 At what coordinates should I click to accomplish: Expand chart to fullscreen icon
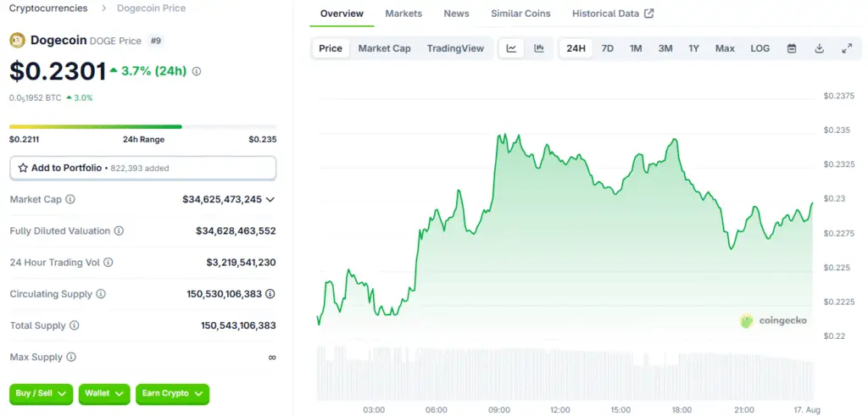pyautogui.click(x=847, y=48)
